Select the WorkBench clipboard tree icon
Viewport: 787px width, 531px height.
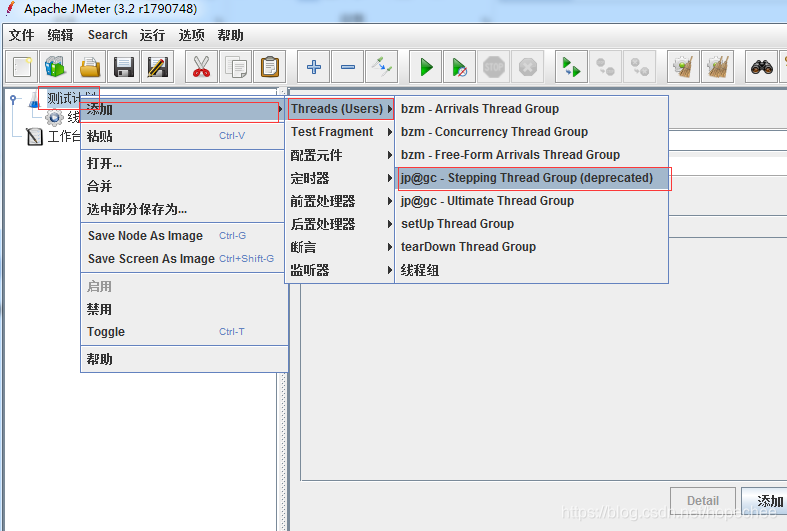[34, 136]
